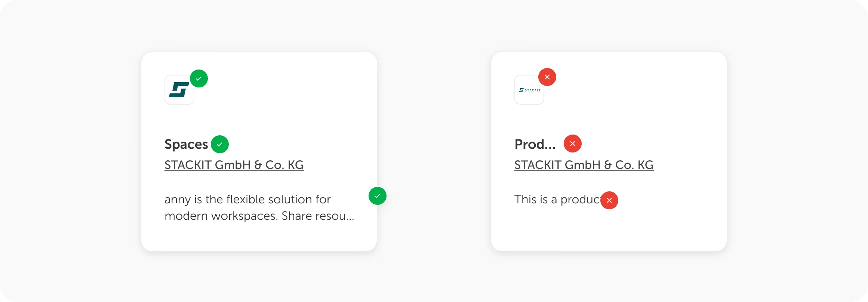868x302 pixels.
Task: Open STACKIT GmbH & Co. KG link under Prod...
Action: click(584, 165)
